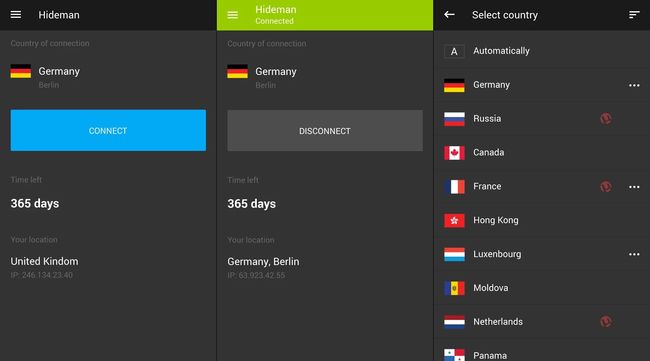Click the Hideman title on the dark header
Viewport: 650px width, 361px height.
(59, 15)
